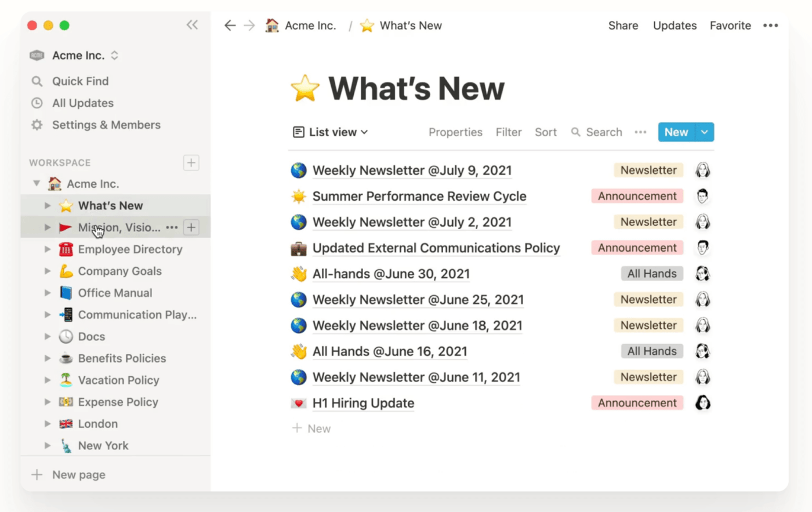
Task: Open the dropdown arrow beside New button
Action: coord(704,132)
